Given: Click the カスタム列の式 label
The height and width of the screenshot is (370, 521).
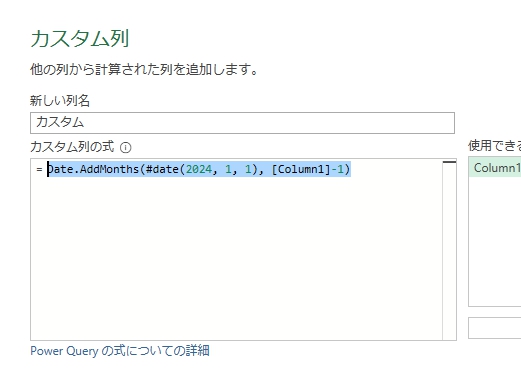Looking at the screenshot, I should (x=72, y=147).
